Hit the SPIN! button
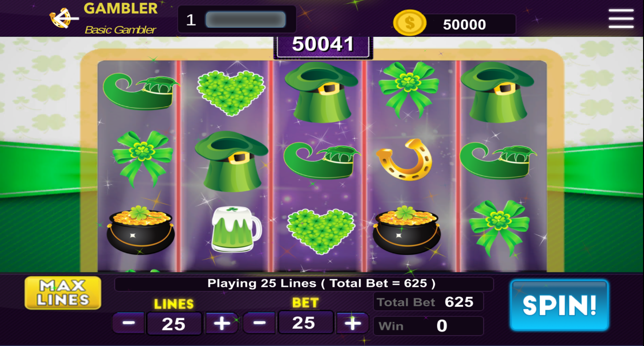The height and width of the screenshot is (346, 644). click(560, 305)
